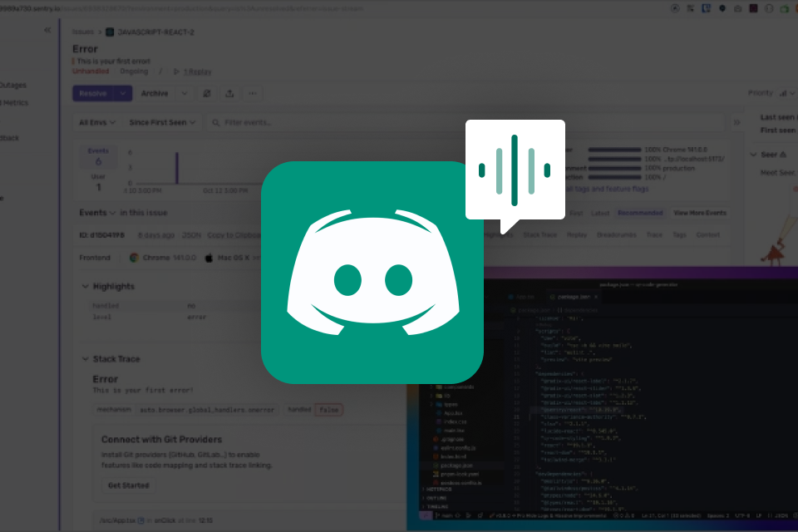Select the Recommended event option

coord(640,213)
